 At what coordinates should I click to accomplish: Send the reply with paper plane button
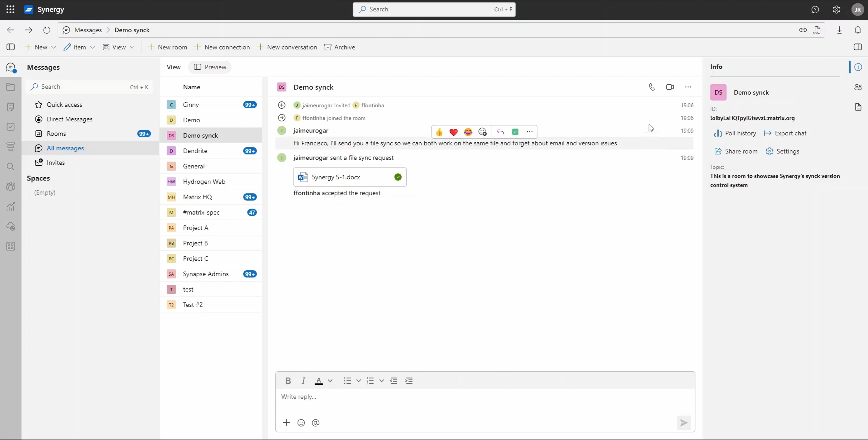pyautogui.click(x=684, y=423)
